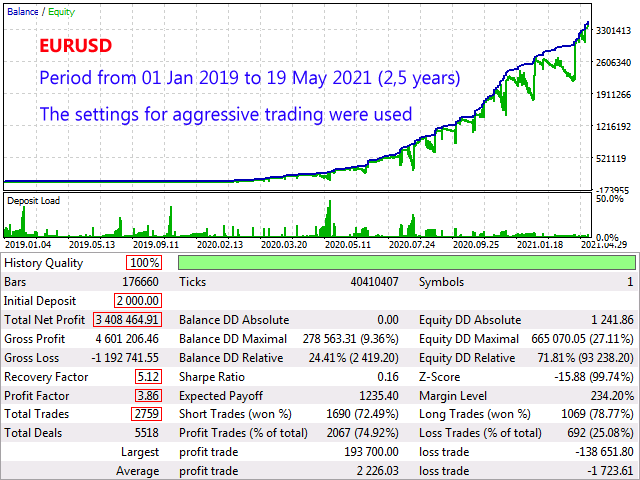Screen dimensions: 640x480
Task: Click Equity DD Absolute value 1 241.86
Action: (x=613, y=320)
